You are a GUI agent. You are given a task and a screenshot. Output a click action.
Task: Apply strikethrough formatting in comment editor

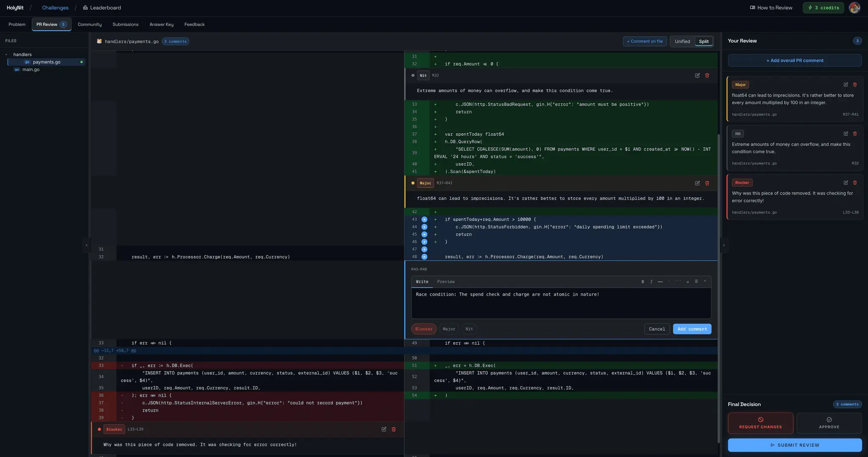point(660,282)
